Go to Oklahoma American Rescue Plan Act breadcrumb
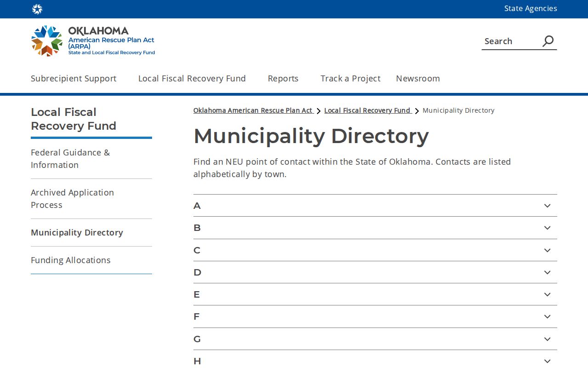Screen dimensions: 588x368 click(253, 110)
